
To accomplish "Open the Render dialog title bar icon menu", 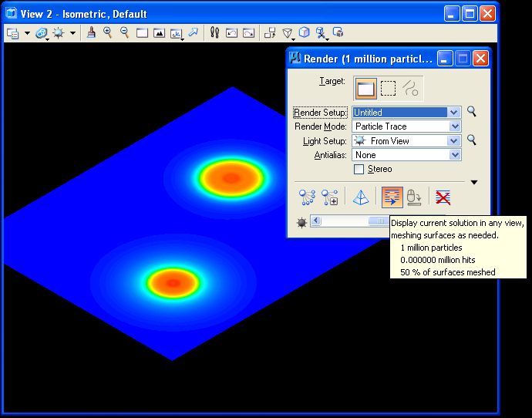I will point(295,58).
